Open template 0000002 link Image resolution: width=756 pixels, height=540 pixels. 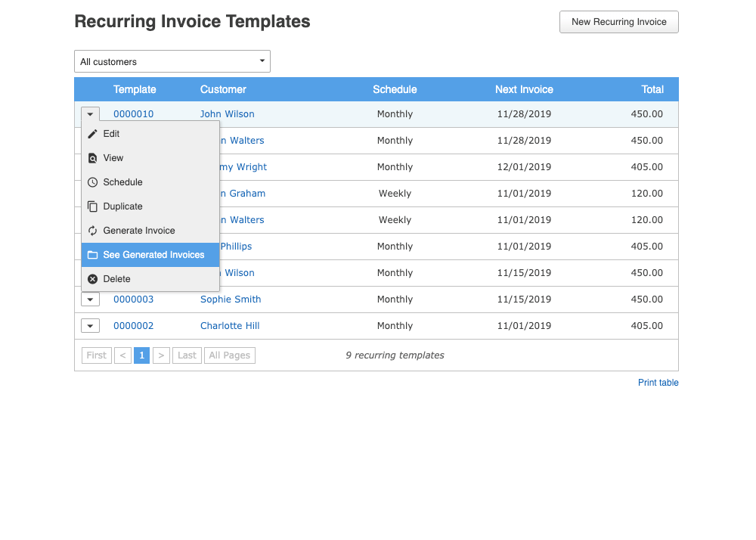click(134, 326)
